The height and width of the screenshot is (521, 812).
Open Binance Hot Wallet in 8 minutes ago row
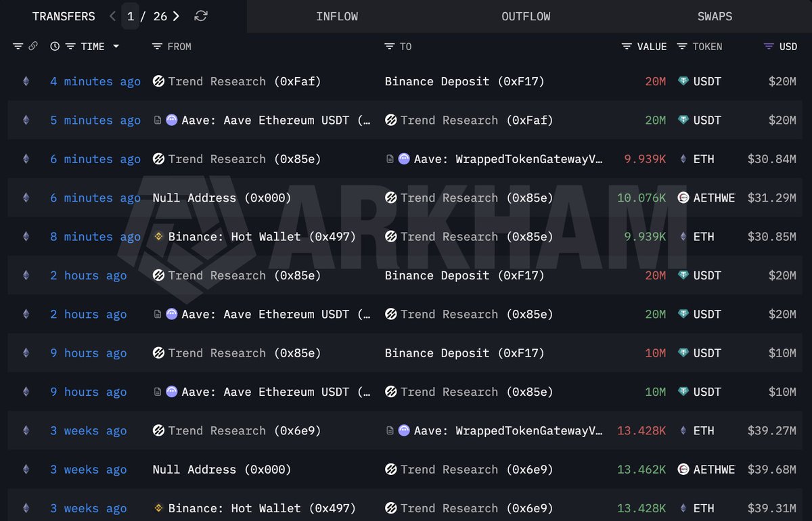(x=262, y=236)
